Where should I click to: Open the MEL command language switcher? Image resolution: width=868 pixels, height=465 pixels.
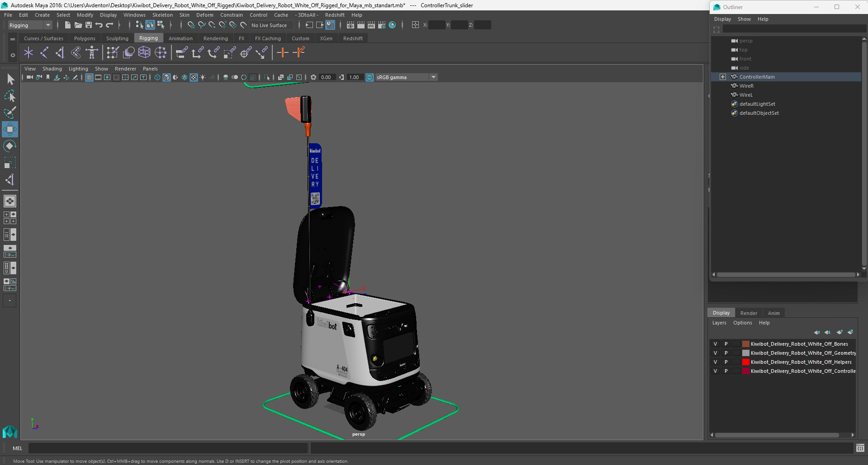click(17, 449)
